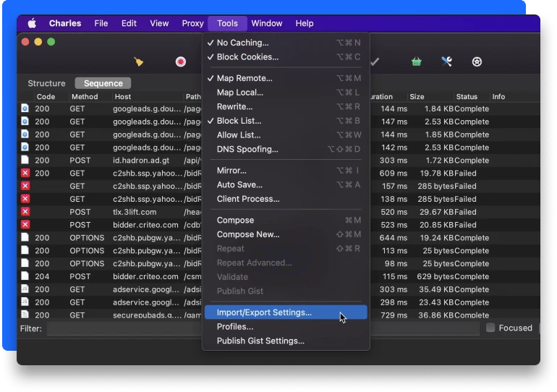This screenshot has width=557, height=392.
Task: Switch to the Structure tab
Action: coord(46,83)
